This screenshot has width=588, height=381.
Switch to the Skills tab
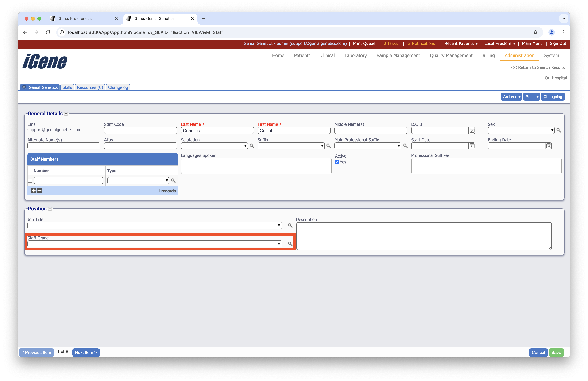click(x=67, y=87)
